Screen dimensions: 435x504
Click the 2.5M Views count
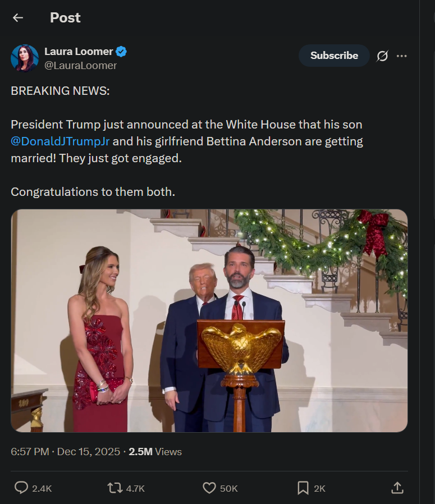pos(155,451)
